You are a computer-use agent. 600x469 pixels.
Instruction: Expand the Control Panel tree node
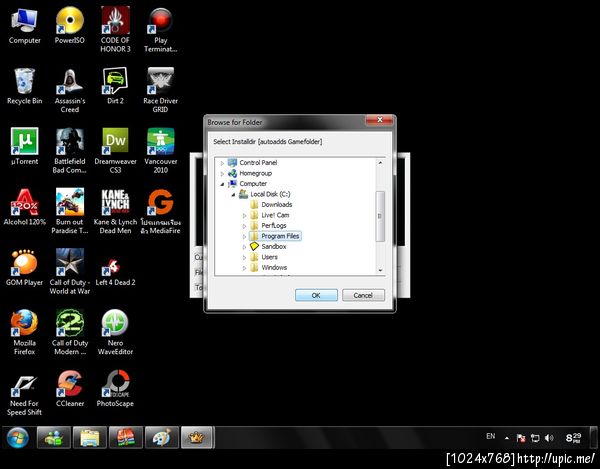click(222, 163)
